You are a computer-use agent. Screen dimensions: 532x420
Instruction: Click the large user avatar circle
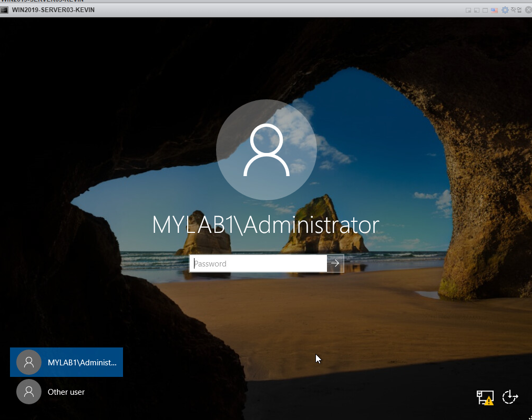point(267,150)
